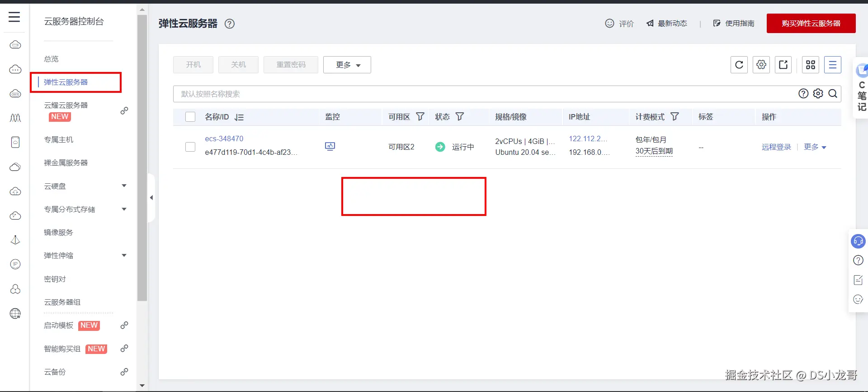868x392 pixels.
Task: Filter by billing mode
Action: (675, 117)
